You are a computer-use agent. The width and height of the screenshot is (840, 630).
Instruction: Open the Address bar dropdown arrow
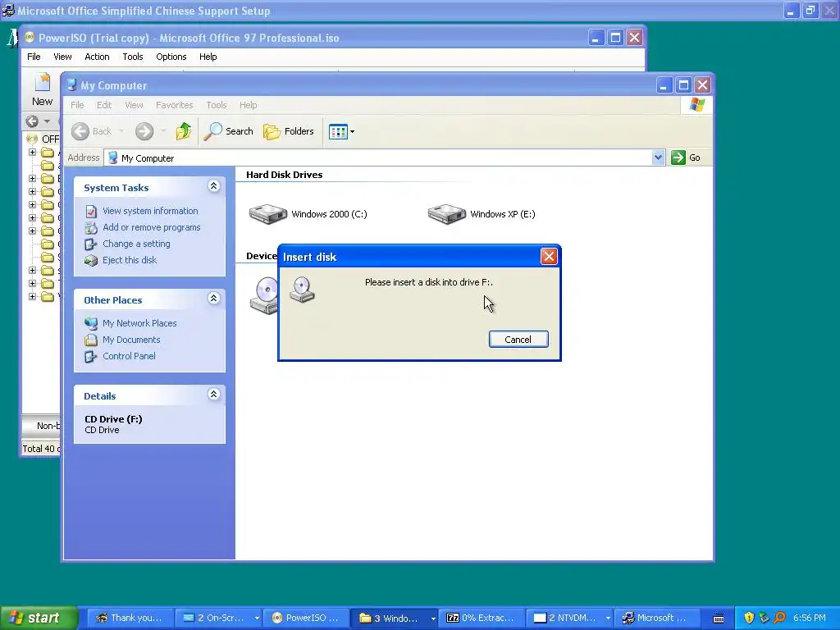[x=658, y=157]
